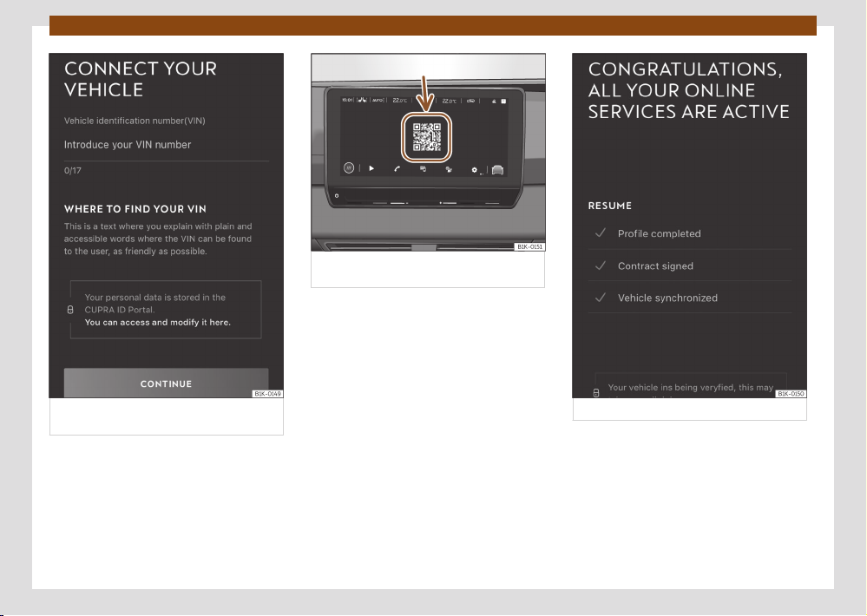
Task: Click the checkmark next to Contract signed
Action: [x=601, y=265]
